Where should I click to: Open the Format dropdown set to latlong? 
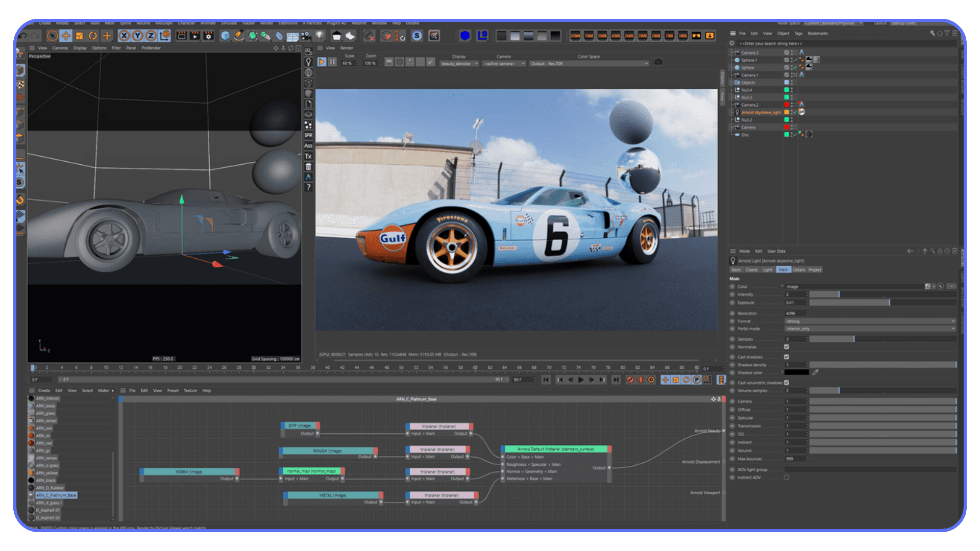click(x=868, y=321)
